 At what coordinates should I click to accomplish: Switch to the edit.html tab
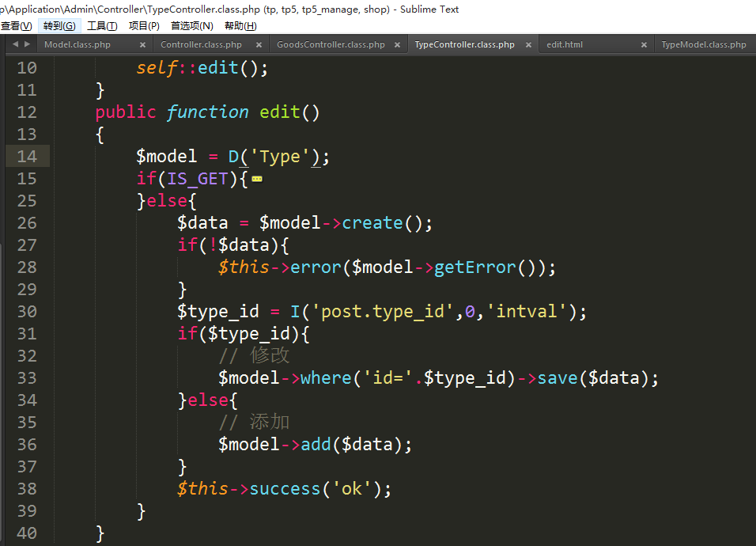pos(565,45)
